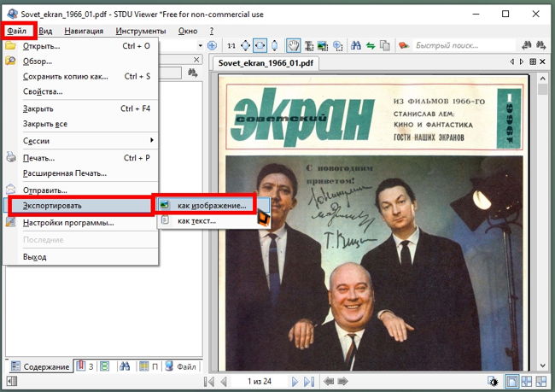Image resolution: width=555 pixels, height=392 pixels.
Task: Toggle the navigation panel visibility icon
Action: pos(12,382)
